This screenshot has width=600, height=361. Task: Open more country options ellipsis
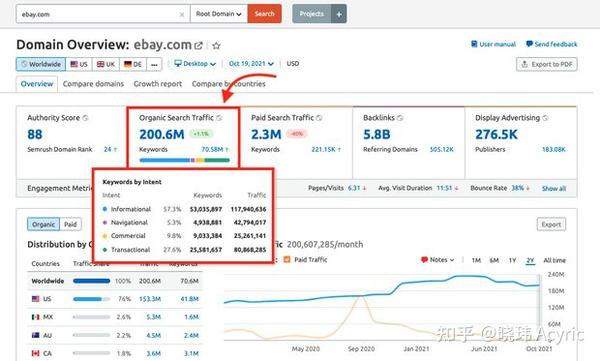(154, 64)
